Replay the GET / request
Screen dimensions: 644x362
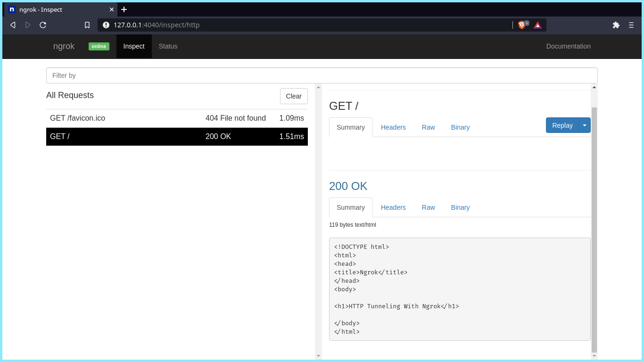tap(562, 125)
